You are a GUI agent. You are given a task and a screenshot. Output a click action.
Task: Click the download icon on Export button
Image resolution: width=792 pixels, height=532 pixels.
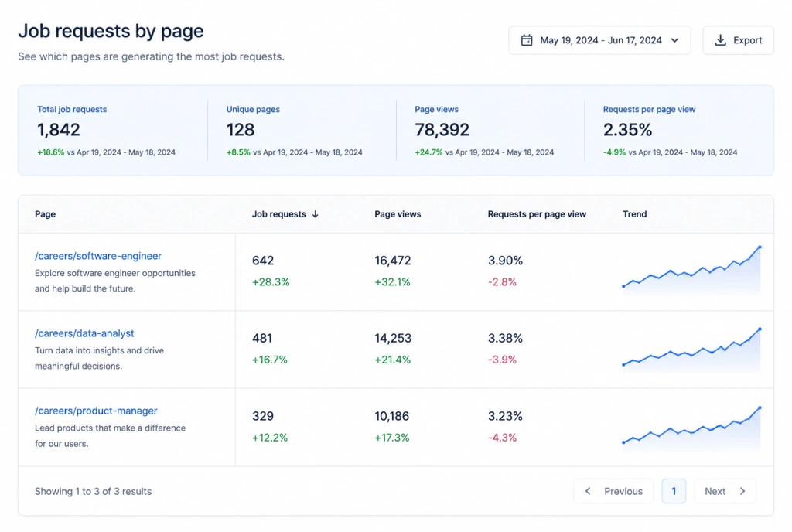tap(720, 40)
